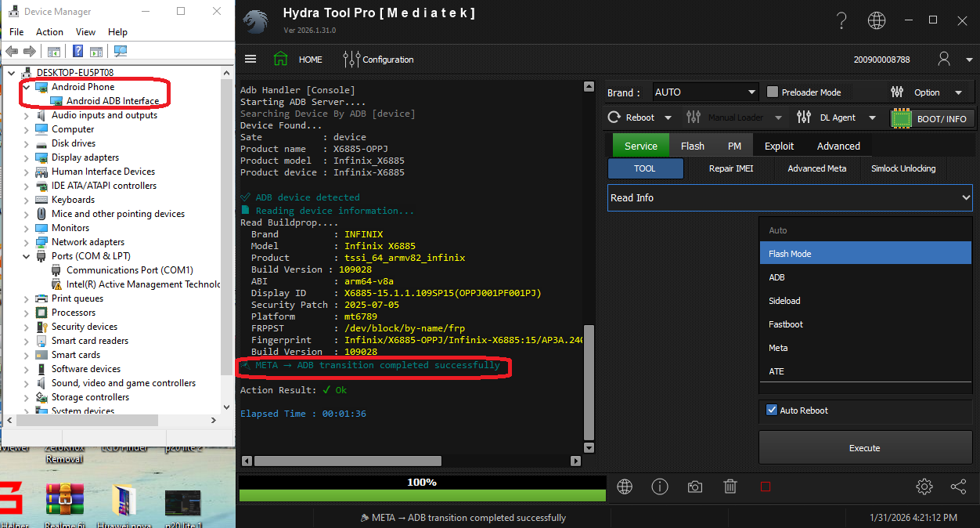
Task: Open the Simlock Unlocking section
Action: coord(903,168)
